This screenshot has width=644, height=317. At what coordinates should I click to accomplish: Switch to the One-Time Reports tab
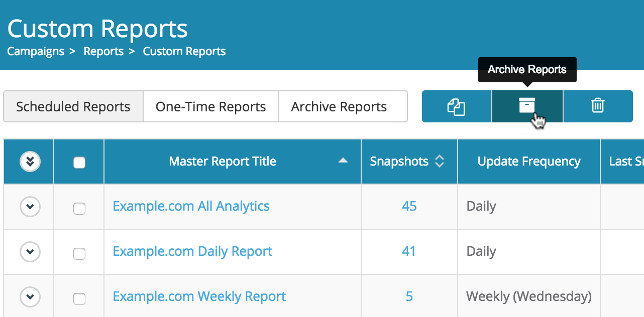click(x=211, y=106)
